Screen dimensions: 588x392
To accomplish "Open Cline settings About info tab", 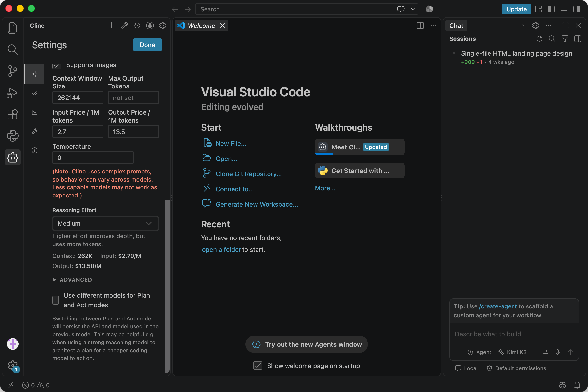I will coord(35,150).
